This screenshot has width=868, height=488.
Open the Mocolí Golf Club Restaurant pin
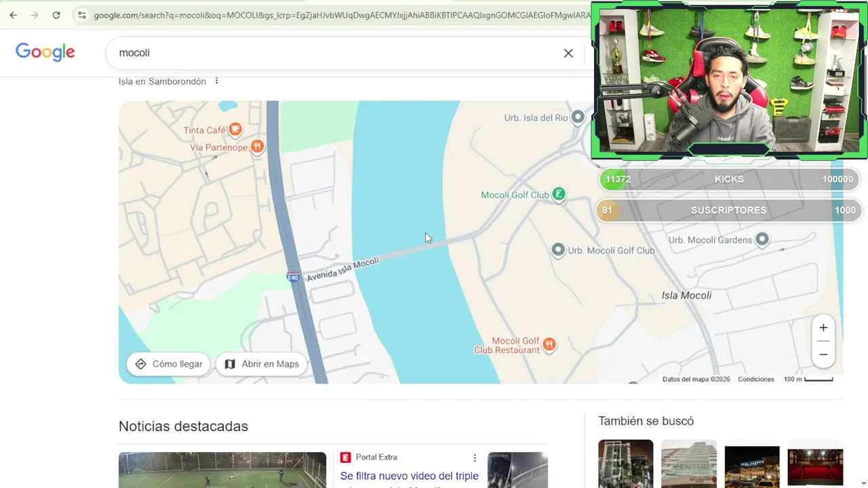[550, 344]
